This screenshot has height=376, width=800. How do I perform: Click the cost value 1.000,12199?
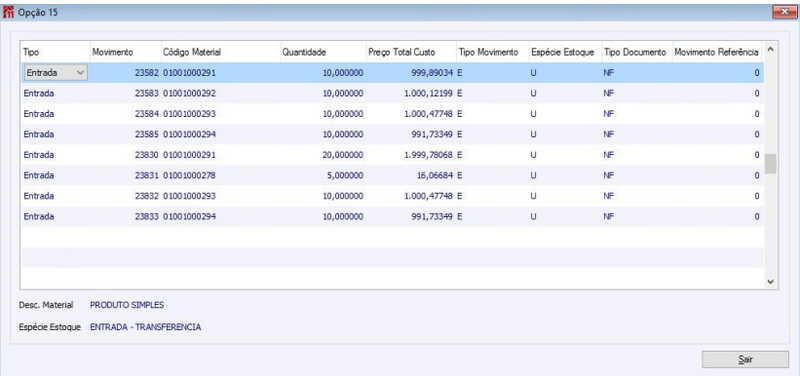tap(429, 93)
